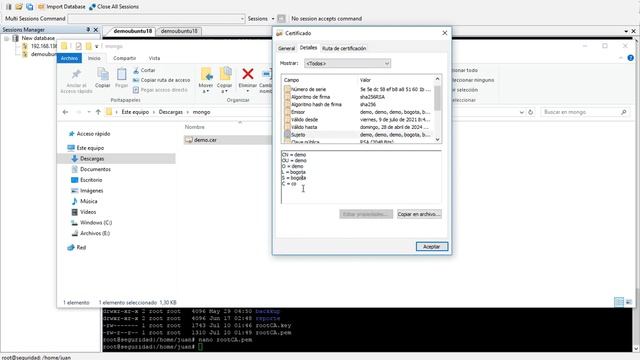Viewport: 640px width, 360px height.
Task: Click the refresh icon beside the address bar
Action: coord(531,112)
